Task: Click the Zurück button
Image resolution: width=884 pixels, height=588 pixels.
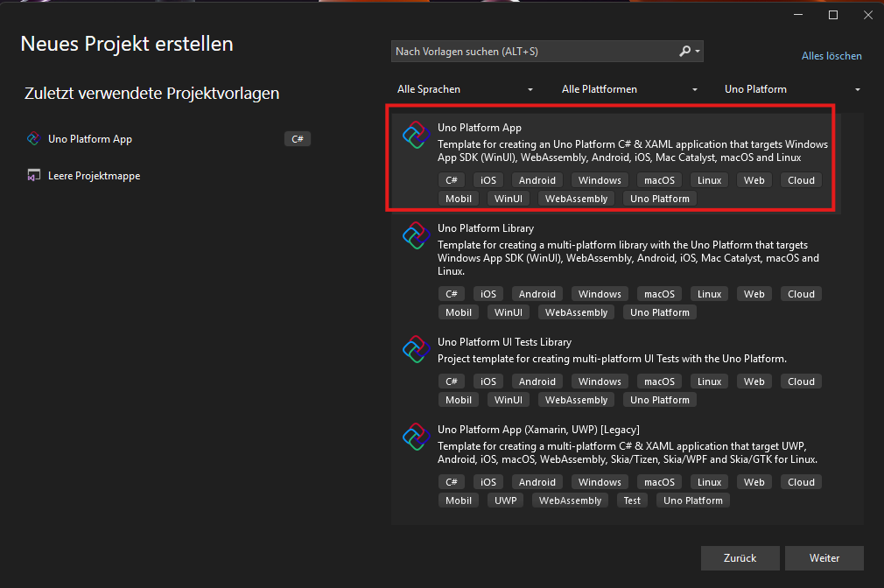Action: coord(740,557)
